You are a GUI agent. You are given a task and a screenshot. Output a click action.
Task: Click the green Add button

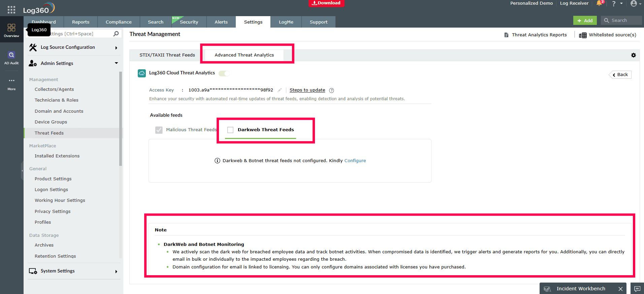tap(585, 21)
